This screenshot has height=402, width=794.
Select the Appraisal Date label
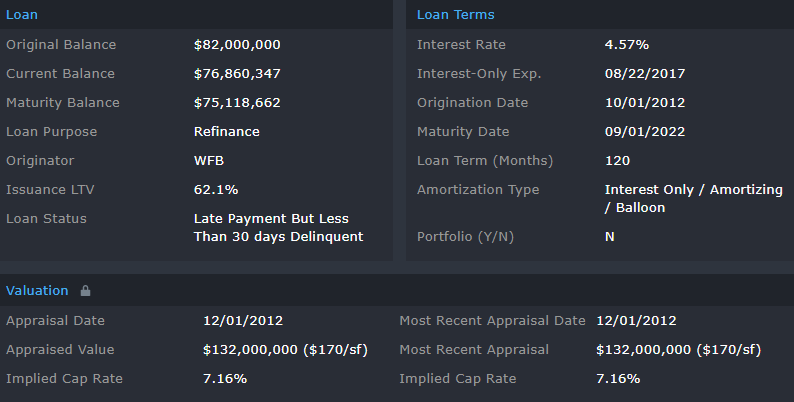click(55, 321)
